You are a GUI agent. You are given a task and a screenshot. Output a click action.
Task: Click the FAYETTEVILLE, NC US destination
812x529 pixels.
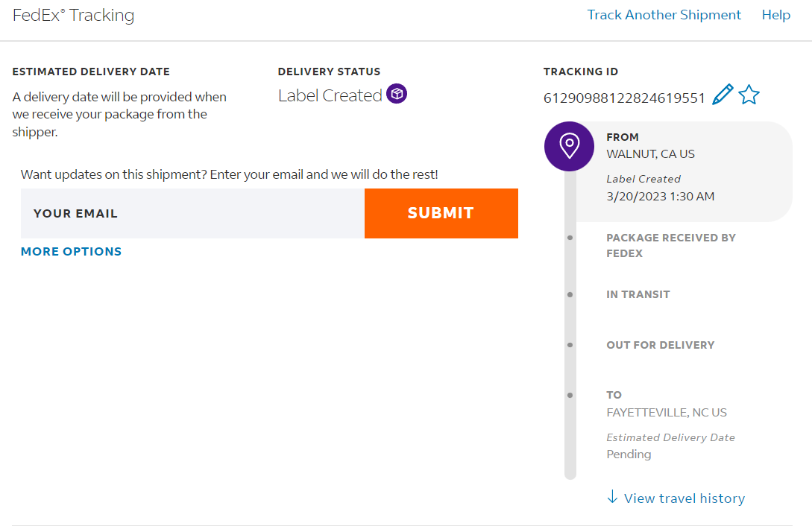pyautogui.click(x=666, y=413)
